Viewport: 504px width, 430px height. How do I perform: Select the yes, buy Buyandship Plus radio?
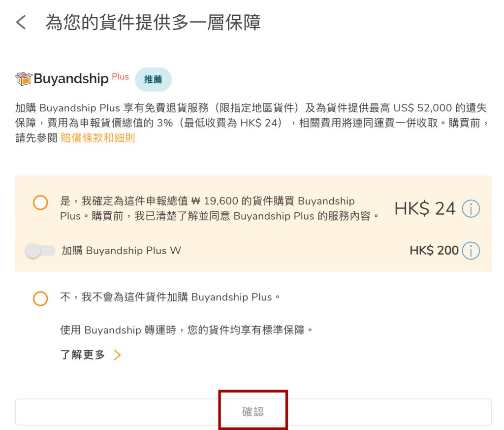pyautogui.click(x=40, y=203)
